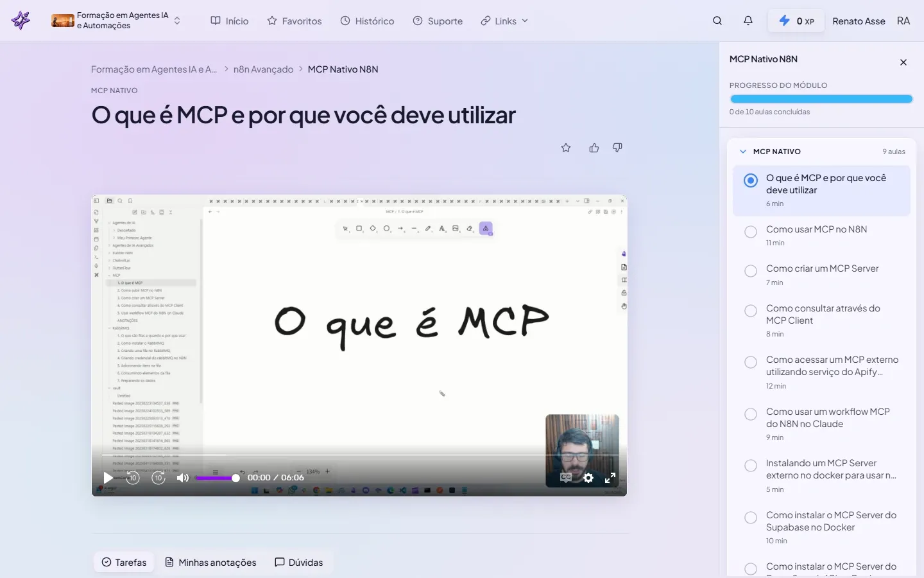Switch to the Tarefas tab

tap(124, 563)
